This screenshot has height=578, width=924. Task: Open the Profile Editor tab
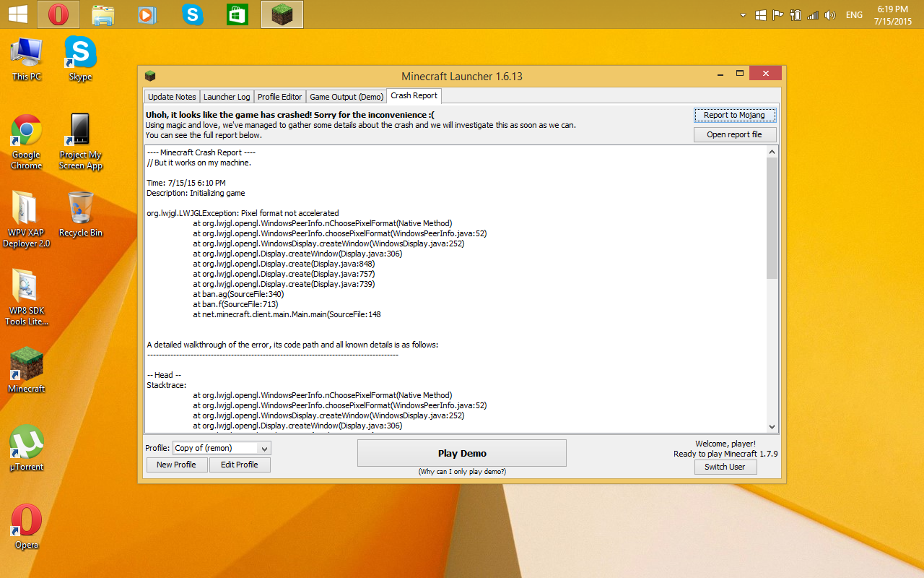click(x=279, y=97)
